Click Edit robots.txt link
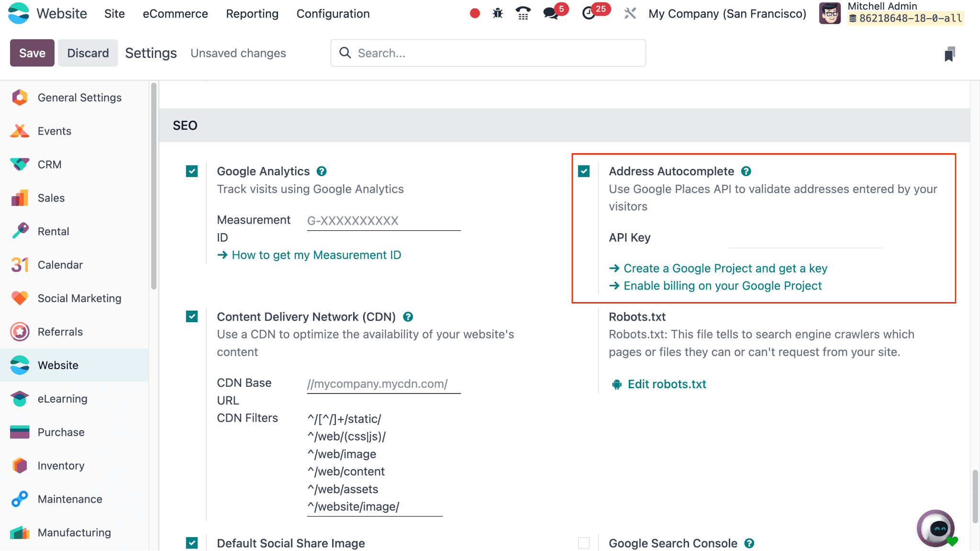Screen dimensions: 980x551 tap(667, 384)
